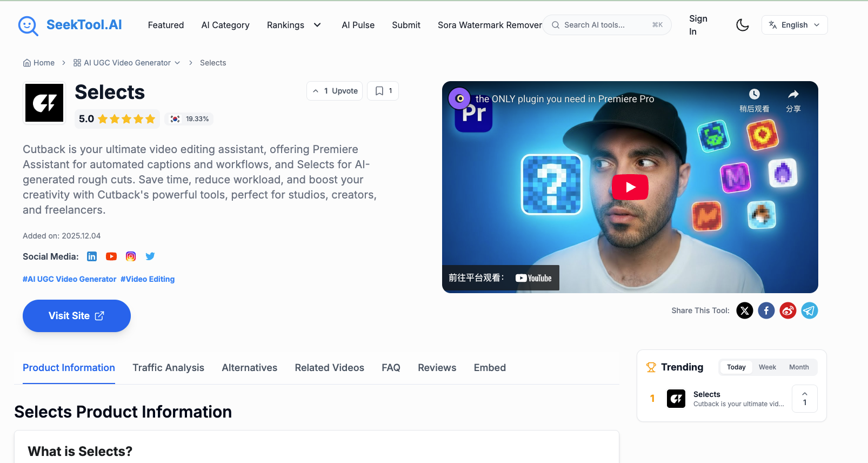This screenshot has height=463, width=868.
Task: Select Today trending filter
Action: tap(736, 367)
